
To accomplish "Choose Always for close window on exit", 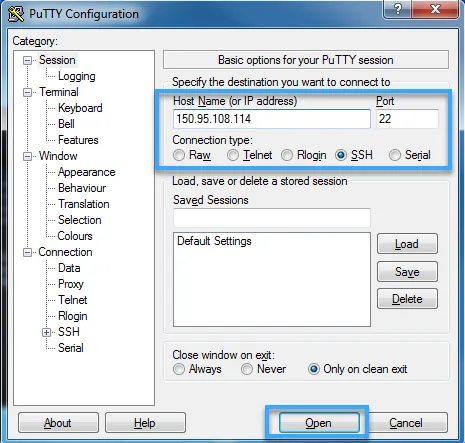I will pos(179,369).
